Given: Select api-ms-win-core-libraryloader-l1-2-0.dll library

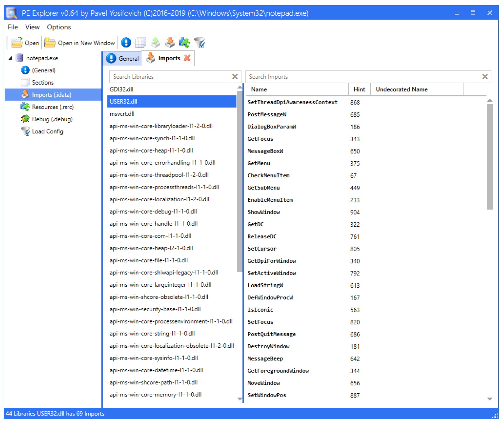Looking at the screenshot, I should (172, 126).
